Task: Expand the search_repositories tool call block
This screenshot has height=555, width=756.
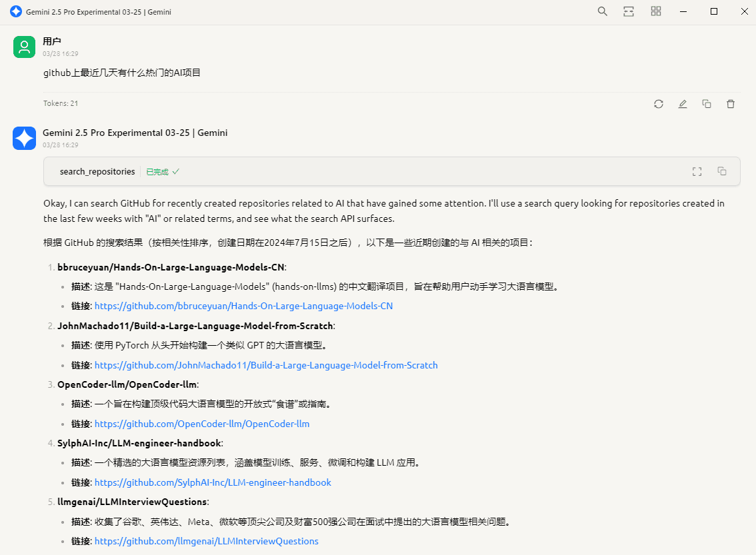Action: pos(391,171)
